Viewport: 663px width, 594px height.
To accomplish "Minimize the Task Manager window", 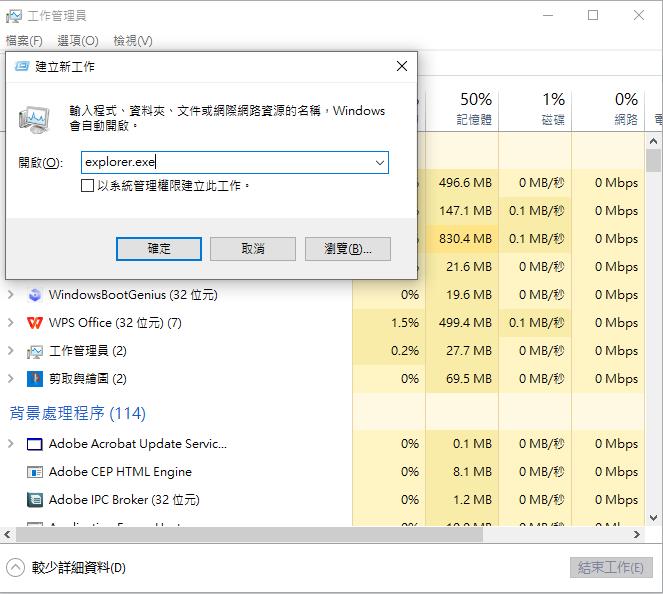I will pyautogui.click(x=548, y=15).
